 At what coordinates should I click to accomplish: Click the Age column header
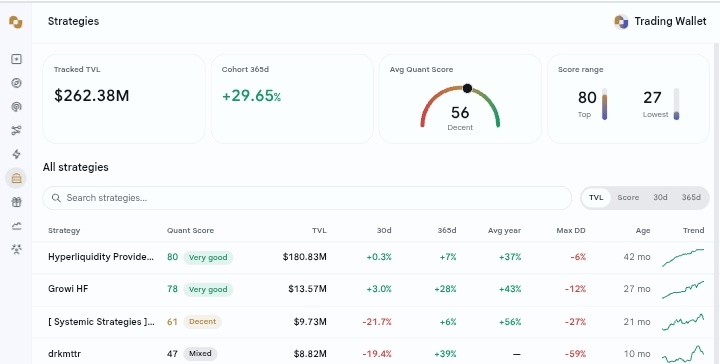coord(643,230)
